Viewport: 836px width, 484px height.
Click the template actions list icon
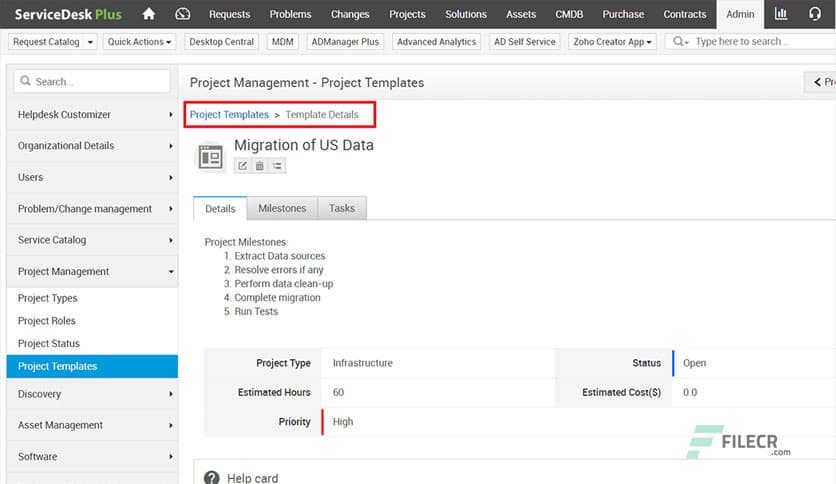pos(277,166)
